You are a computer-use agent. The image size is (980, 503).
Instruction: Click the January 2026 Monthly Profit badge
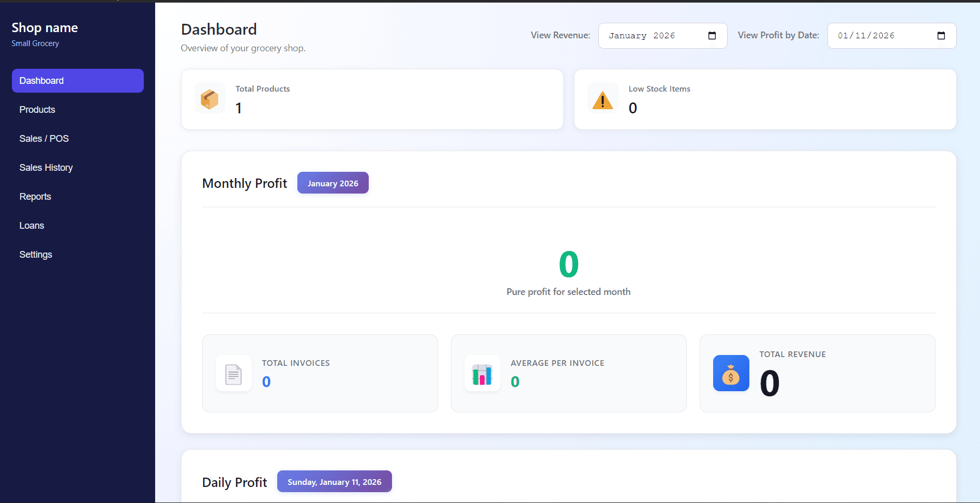pos(333,183)
